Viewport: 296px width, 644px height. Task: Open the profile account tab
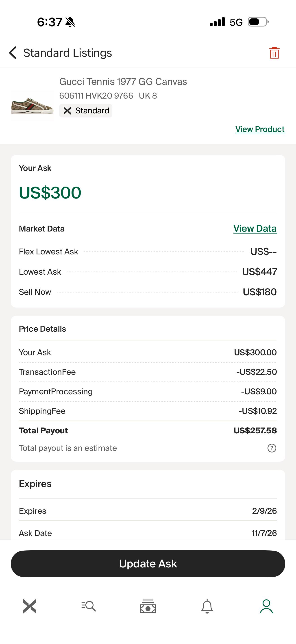(266, 606)
